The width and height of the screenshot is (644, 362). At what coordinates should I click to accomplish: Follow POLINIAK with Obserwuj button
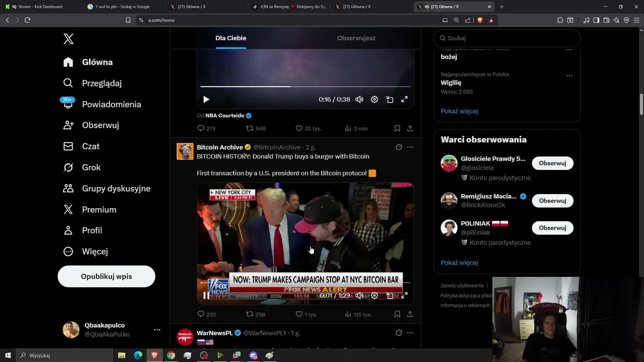(x=552, y=228)
